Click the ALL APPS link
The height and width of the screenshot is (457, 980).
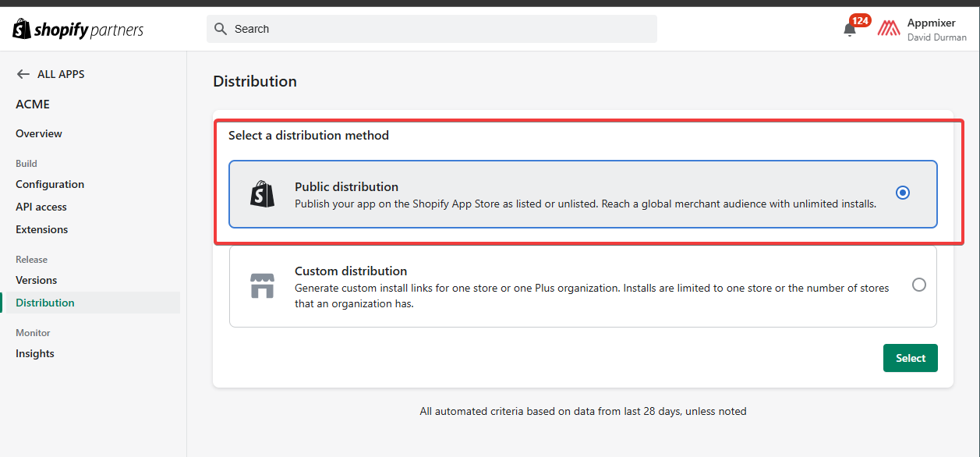pyautogui.click(x=61, y=74)
